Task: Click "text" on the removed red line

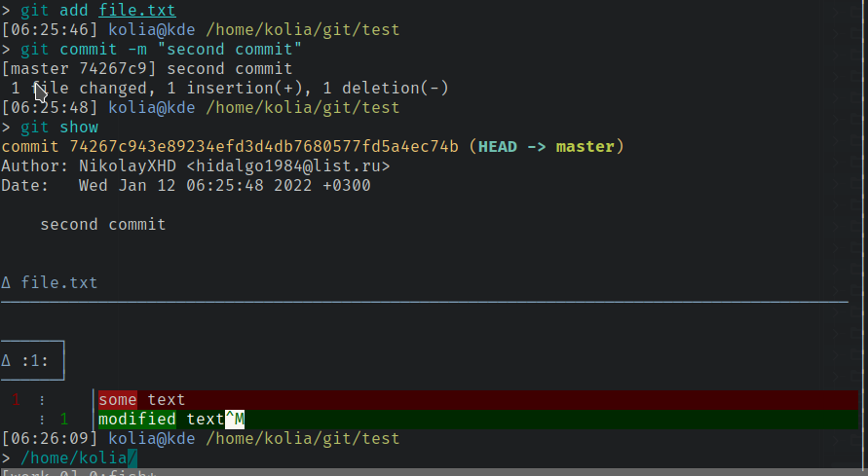Action: [x=166, y=399]
